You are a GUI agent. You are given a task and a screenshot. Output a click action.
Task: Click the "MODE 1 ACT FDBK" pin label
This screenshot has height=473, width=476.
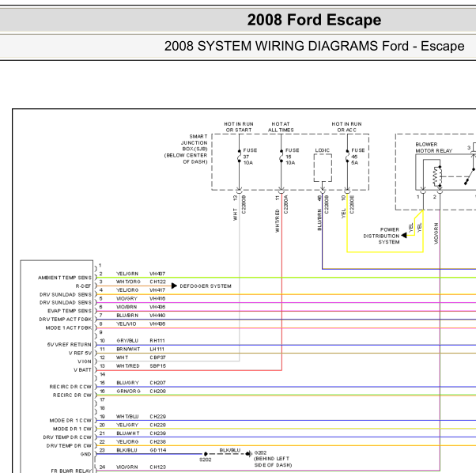(x=69, y=328)
